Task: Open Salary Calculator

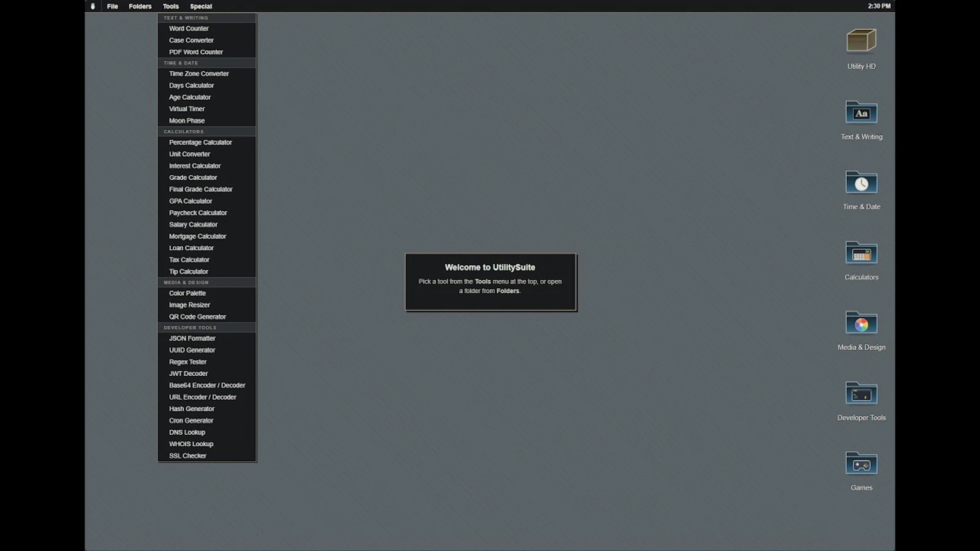Action: pos(207,225)
